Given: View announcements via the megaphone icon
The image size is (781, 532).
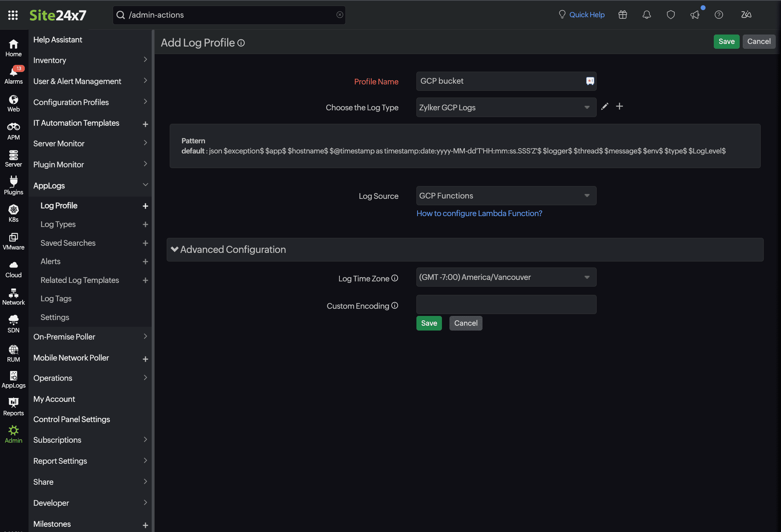Looking at the screenshot, I should click(x=695, y=15).
